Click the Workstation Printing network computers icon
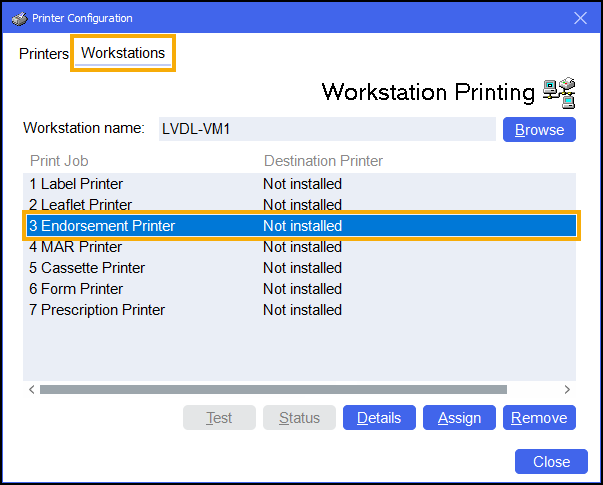Screen dimensions: 603x485 [x=558, y=92]
